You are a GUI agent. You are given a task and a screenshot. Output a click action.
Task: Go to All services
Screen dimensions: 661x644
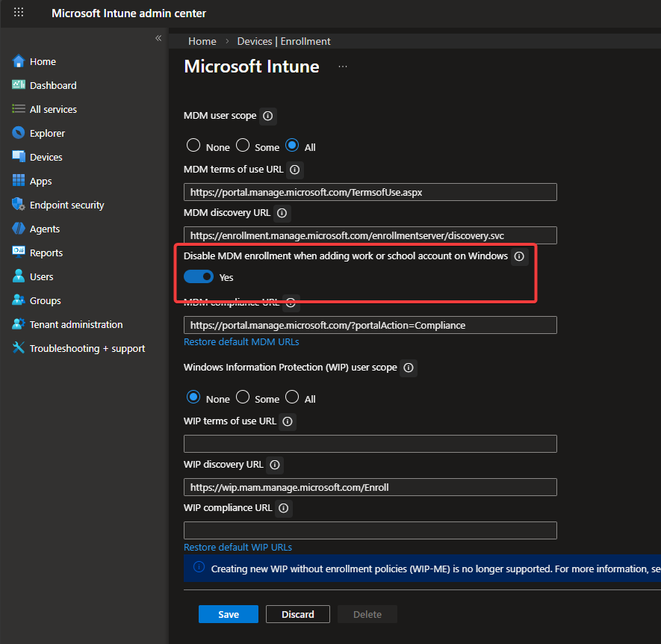click(53, 110)
